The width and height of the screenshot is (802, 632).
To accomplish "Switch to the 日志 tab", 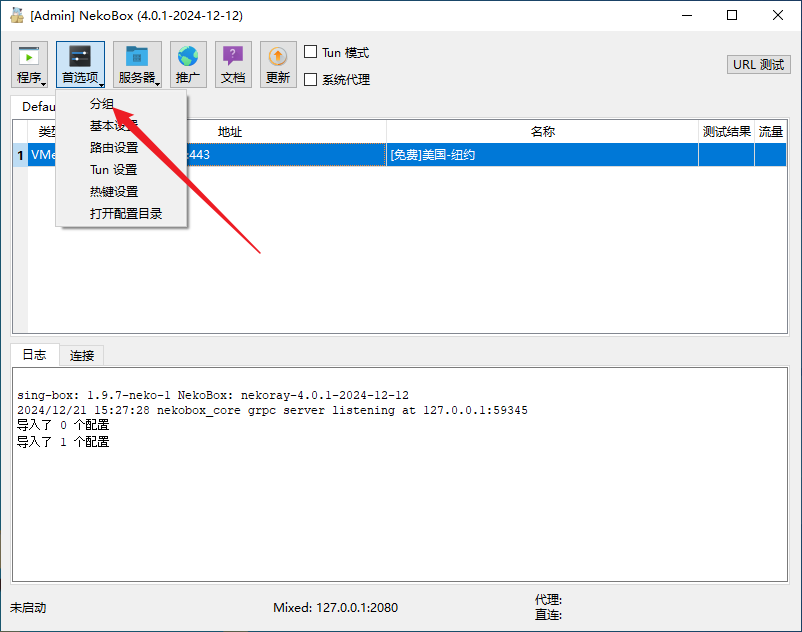I will click(x=34, y=356).
